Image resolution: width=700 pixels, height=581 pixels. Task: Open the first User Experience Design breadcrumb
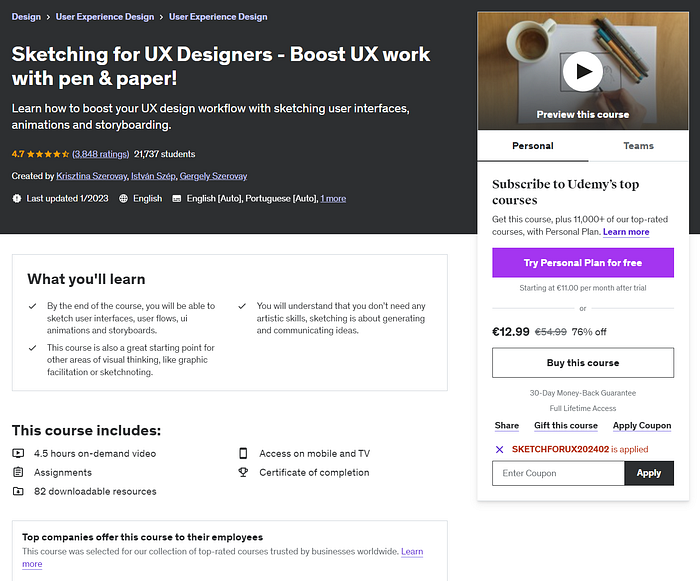[x=104, y=17]
